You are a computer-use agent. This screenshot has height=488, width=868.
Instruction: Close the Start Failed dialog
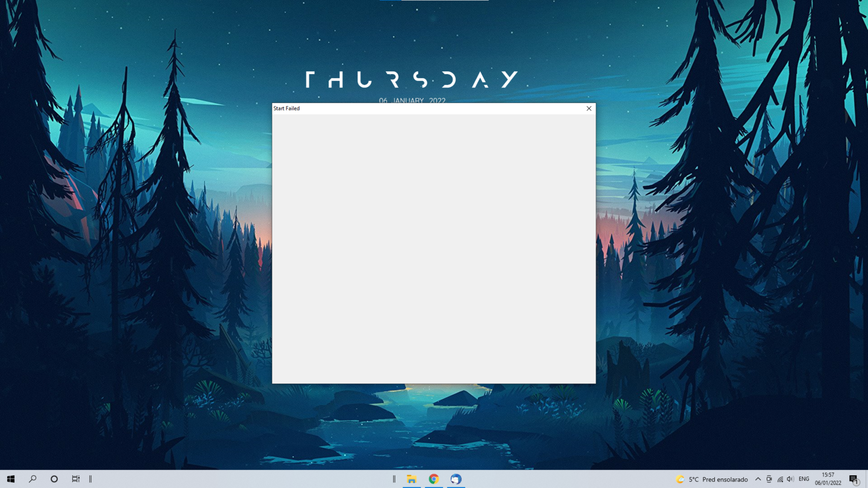click(x=589, y=108)
